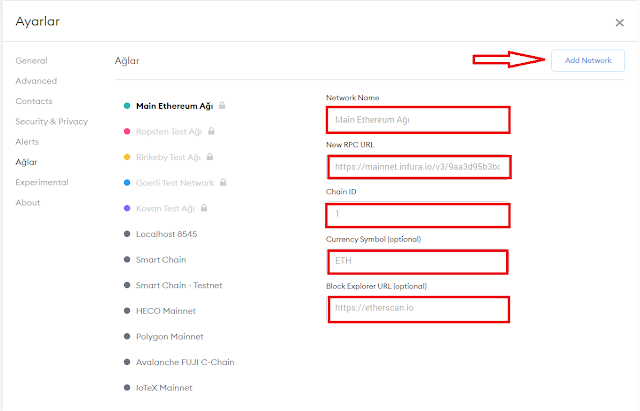
Task: Go to Contacts settings
Action: (x=35, y=101)
